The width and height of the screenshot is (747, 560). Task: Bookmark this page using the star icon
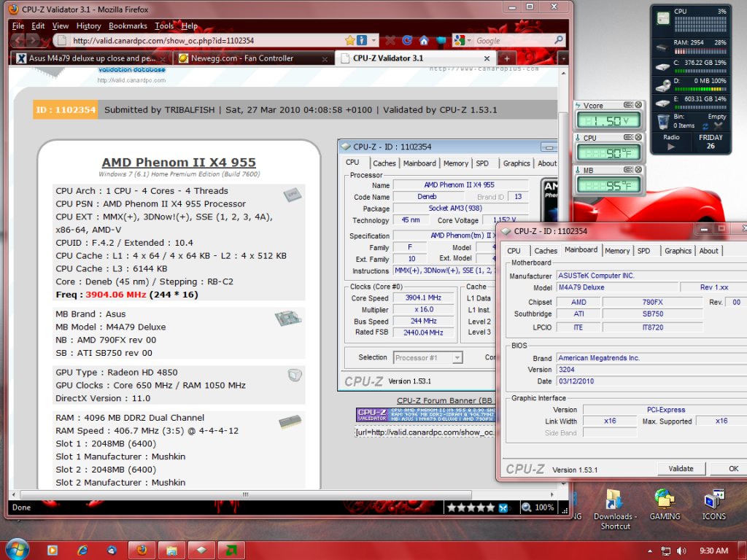pyautogui.click(x=350, y=41)
